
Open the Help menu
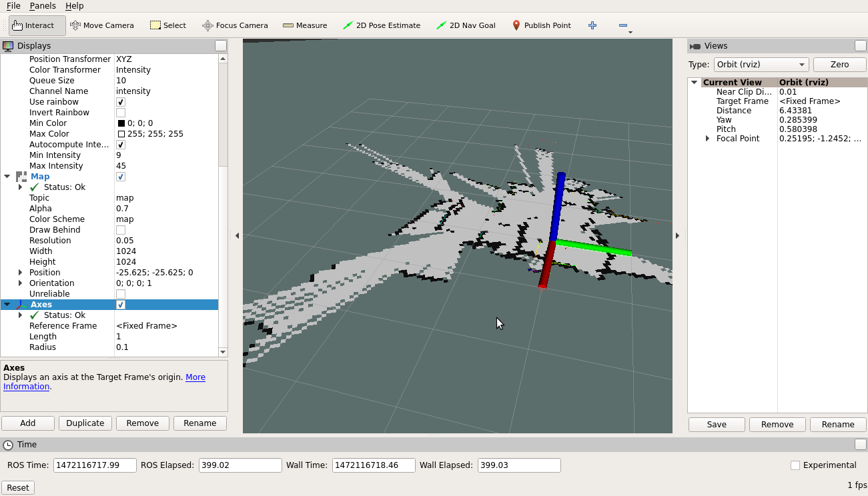point(75,5)
